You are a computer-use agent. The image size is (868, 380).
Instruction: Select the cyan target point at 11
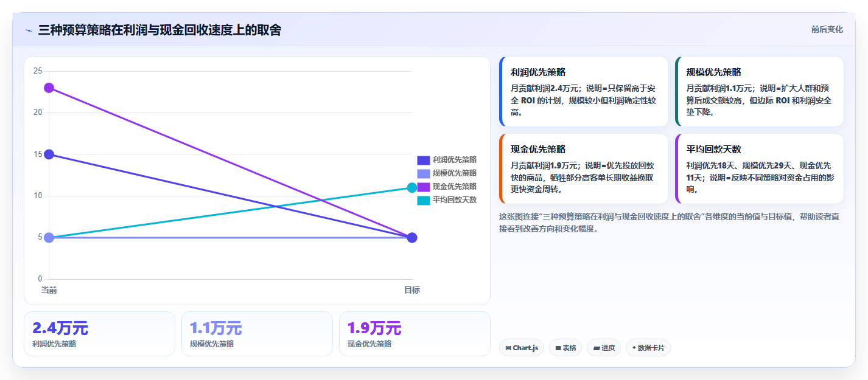coord(412,188)
